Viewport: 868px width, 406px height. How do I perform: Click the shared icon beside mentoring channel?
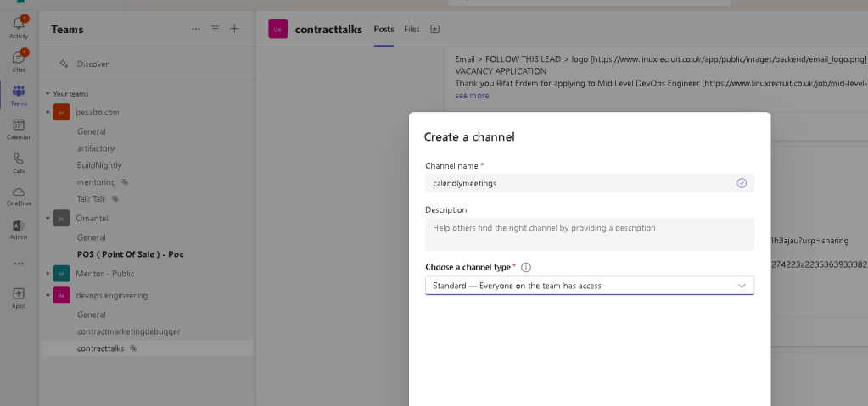[x=125, y=182]
